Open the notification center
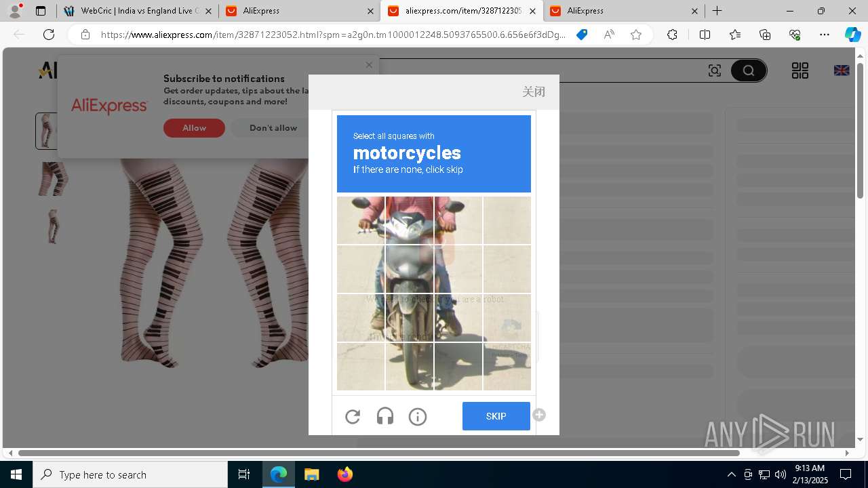Screen dimensions: 868x488 [846, 474]
